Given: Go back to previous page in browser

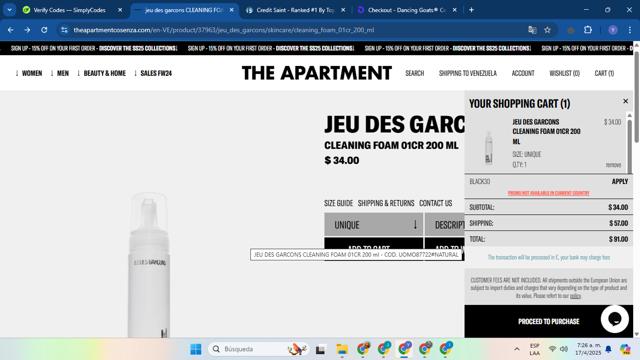Looking at the screenshot, I should [x=10, y=30].
